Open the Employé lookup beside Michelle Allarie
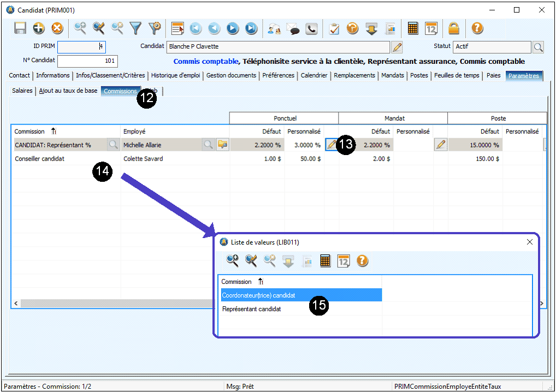556x392 pixels. tap(208, 145)
